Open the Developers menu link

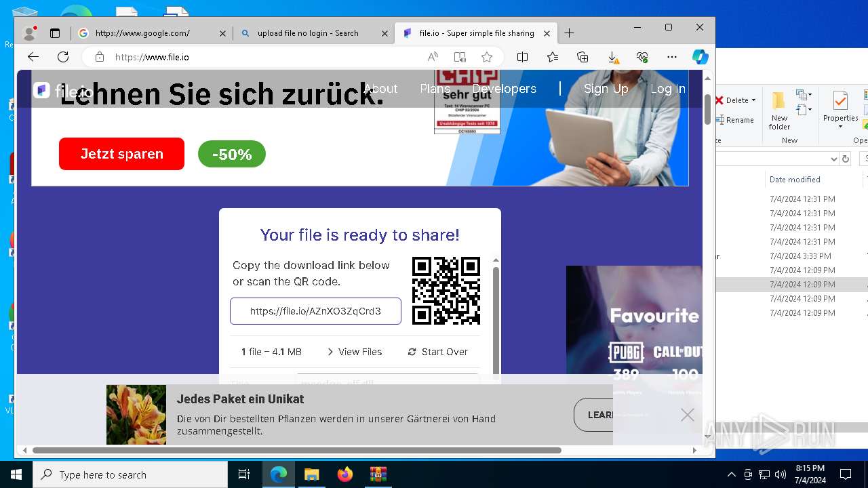pyautogui.click(x=504, y=89)
